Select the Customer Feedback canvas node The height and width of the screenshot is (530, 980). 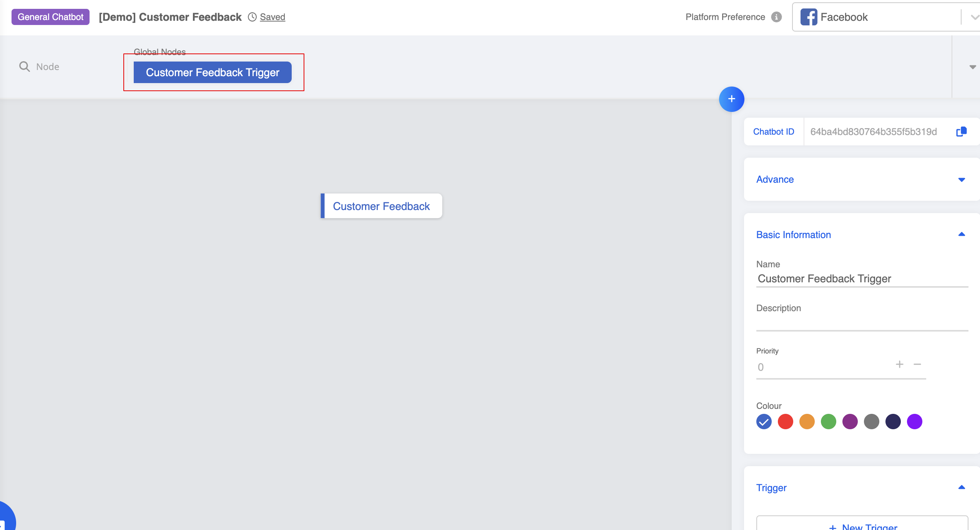pyautogui.click(x=381, y=206)
